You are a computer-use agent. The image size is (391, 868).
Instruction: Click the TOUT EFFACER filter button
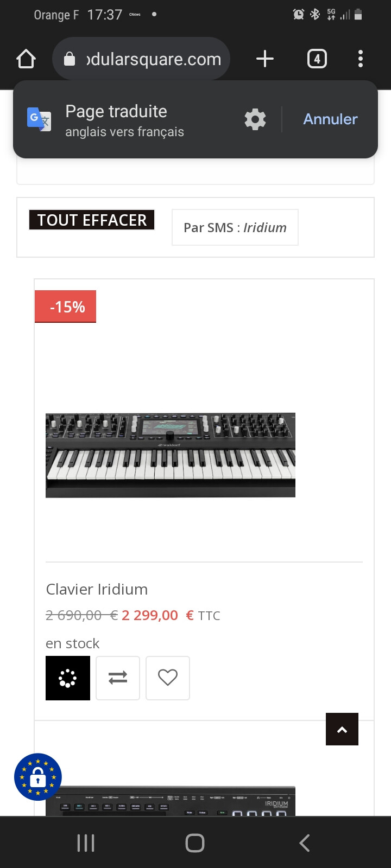(x=92, y=220)
